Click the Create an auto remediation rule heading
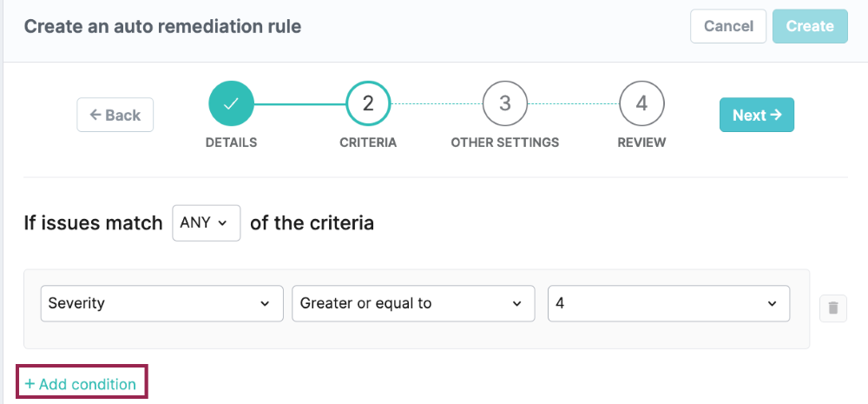The height and width of the screenshot is (404, 868). point(162,26)
